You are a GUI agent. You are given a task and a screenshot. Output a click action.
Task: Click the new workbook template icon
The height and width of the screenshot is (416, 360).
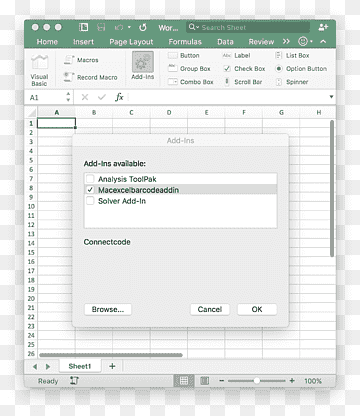pyautogui.click(x=83, y=27)
